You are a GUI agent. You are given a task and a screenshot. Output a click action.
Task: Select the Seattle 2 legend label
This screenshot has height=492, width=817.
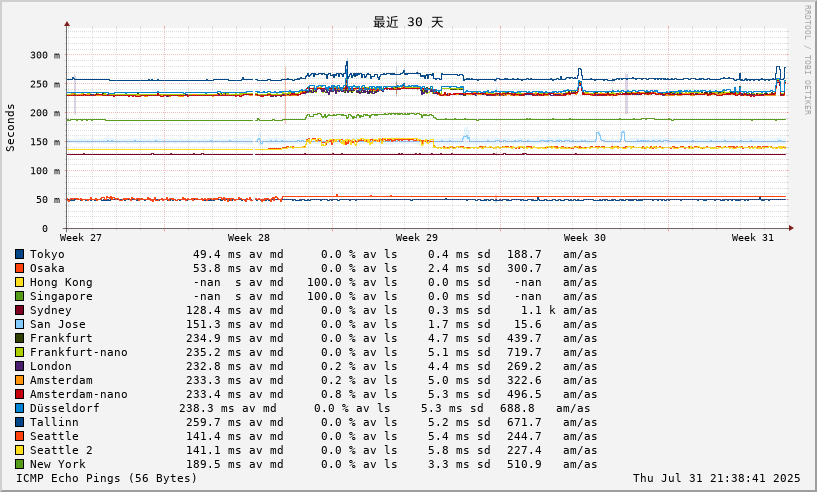point(61,450)
